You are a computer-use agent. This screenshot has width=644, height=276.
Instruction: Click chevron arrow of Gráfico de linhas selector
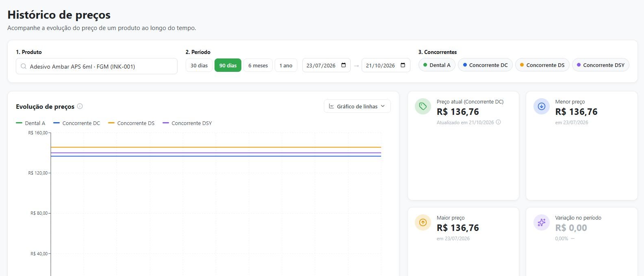383,106
